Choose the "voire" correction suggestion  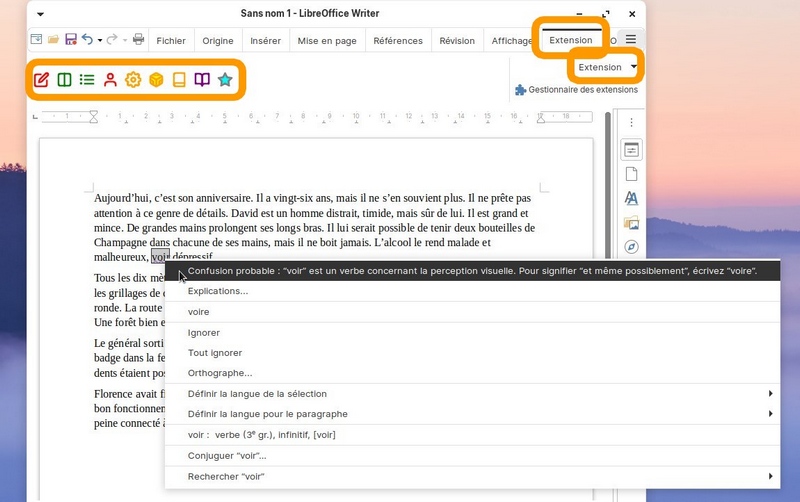[199, 312]
